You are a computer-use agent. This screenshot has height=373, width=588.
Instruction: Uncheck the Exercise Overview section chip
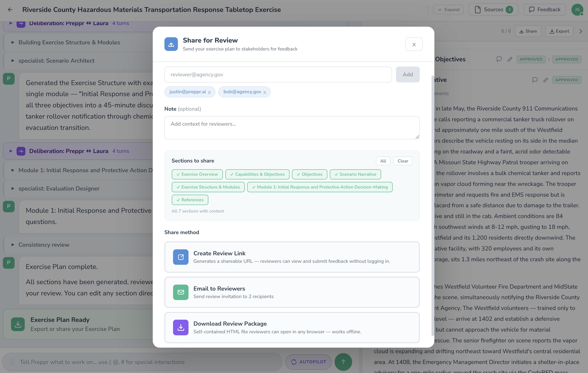[197, 174]
